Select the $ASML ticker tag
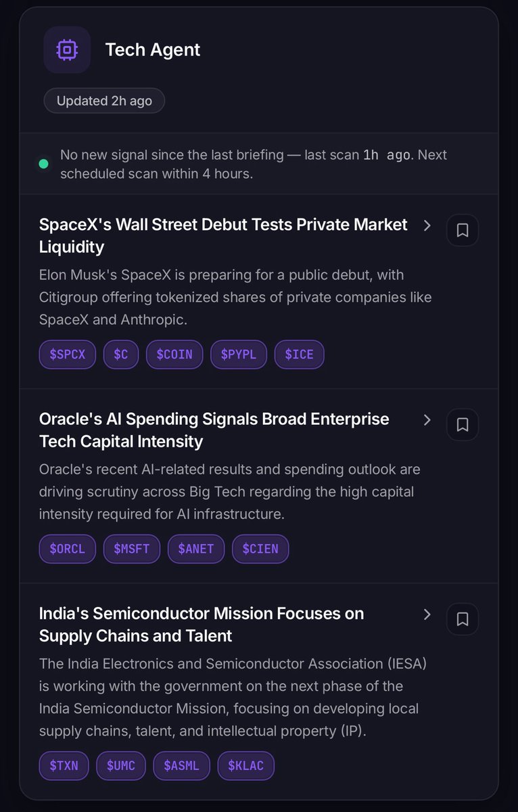 click(x=182, y=766)
